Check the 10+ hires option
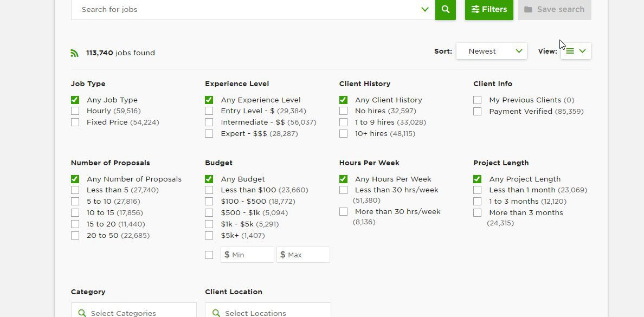 coord(343,133)
